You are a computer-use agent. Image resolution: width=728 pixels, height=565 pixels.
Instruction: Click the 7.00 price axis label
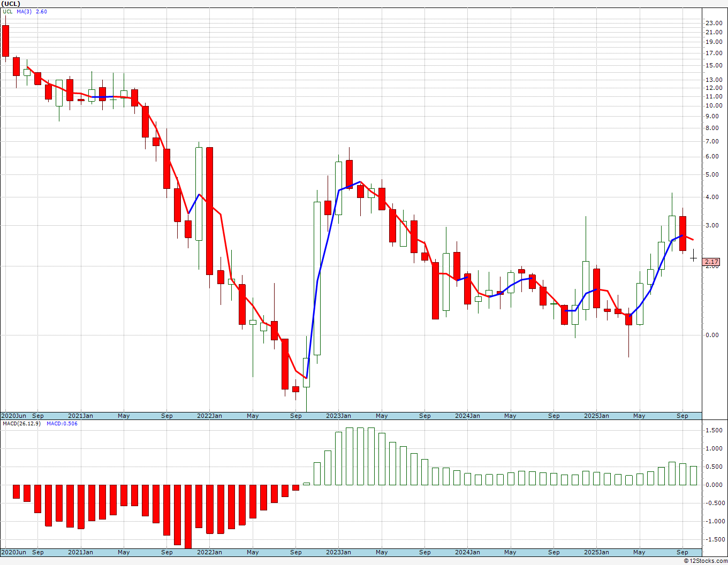pos(712,141)
